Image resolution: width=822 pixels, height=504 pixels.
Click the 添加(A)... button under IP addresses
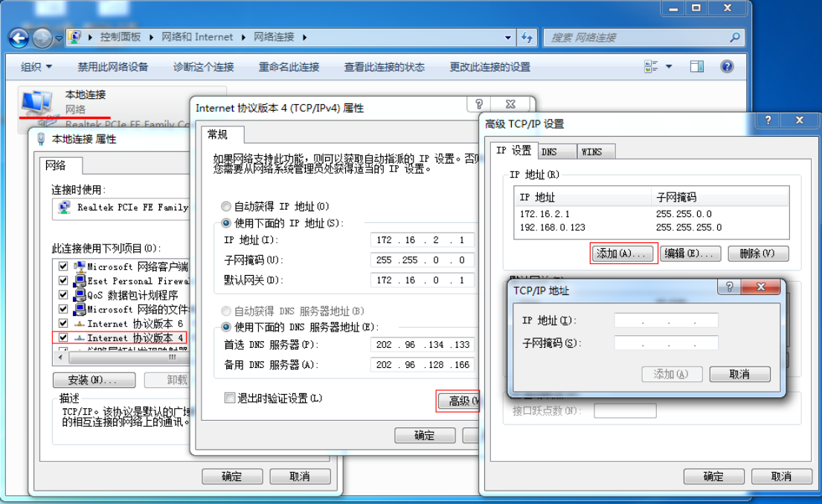coord(623,253)
